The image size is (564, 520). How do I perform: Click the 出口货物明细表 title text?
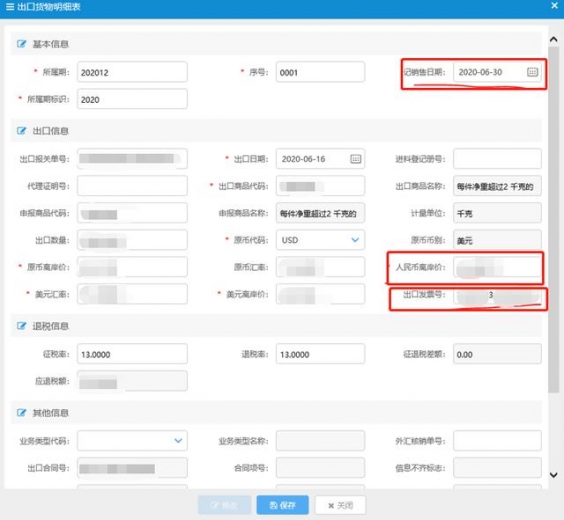(49, 7)
